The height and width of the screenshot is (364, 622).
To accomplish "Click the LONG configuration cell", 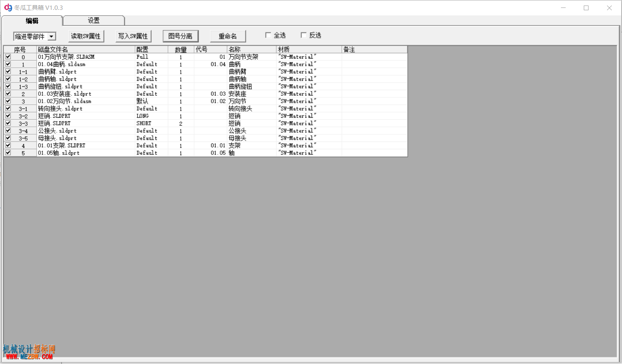I will pos(152,116).
